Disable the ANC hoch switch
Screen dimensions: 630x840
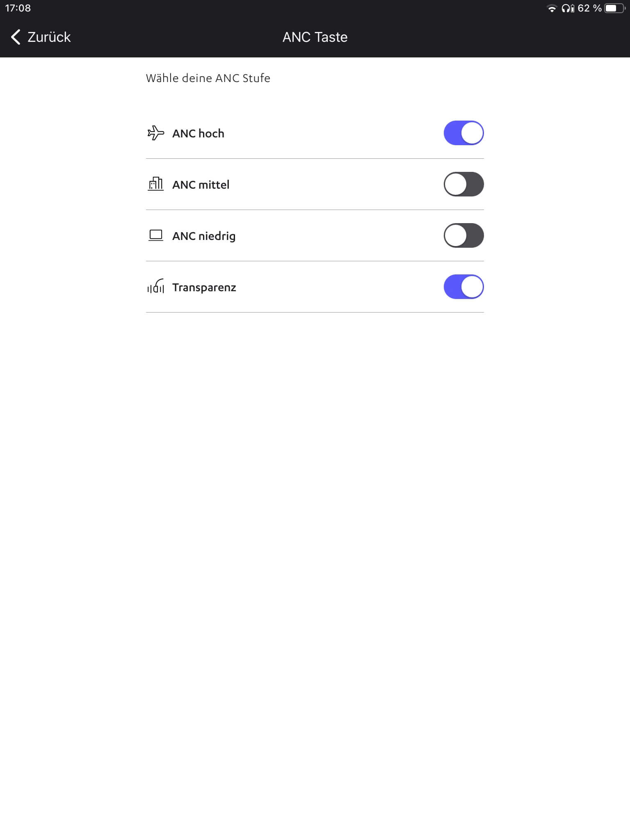pyautogui.click(x=463, y=133)
